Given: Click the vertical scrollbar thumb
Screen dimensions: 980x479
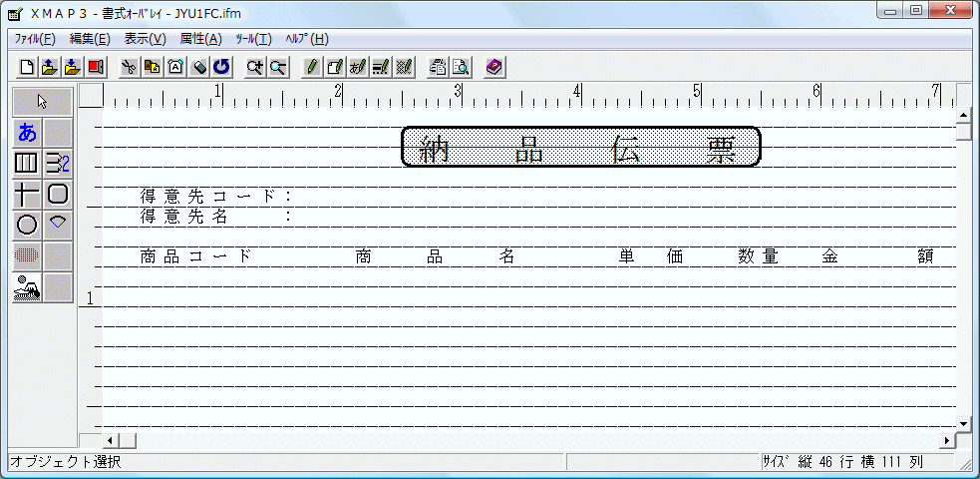Looking at the screenshot, I should (x=964, y=132).
